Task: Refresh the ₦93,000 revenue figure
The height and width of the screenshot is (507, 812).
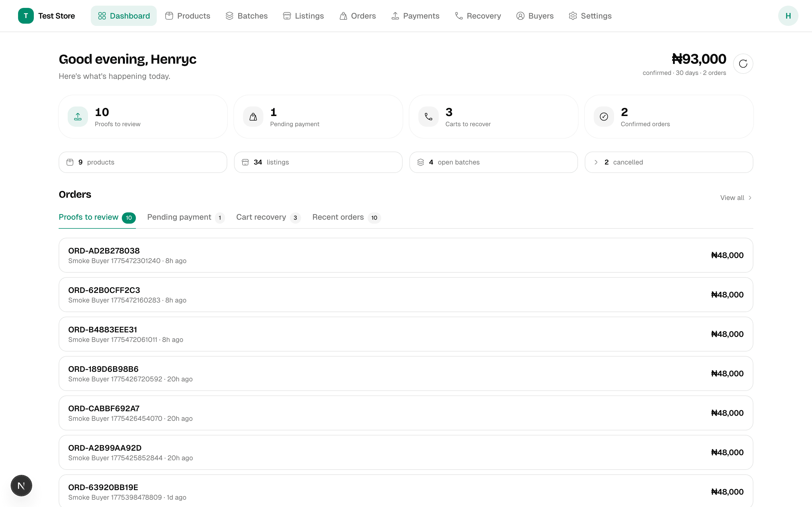Action: point(743,63)
